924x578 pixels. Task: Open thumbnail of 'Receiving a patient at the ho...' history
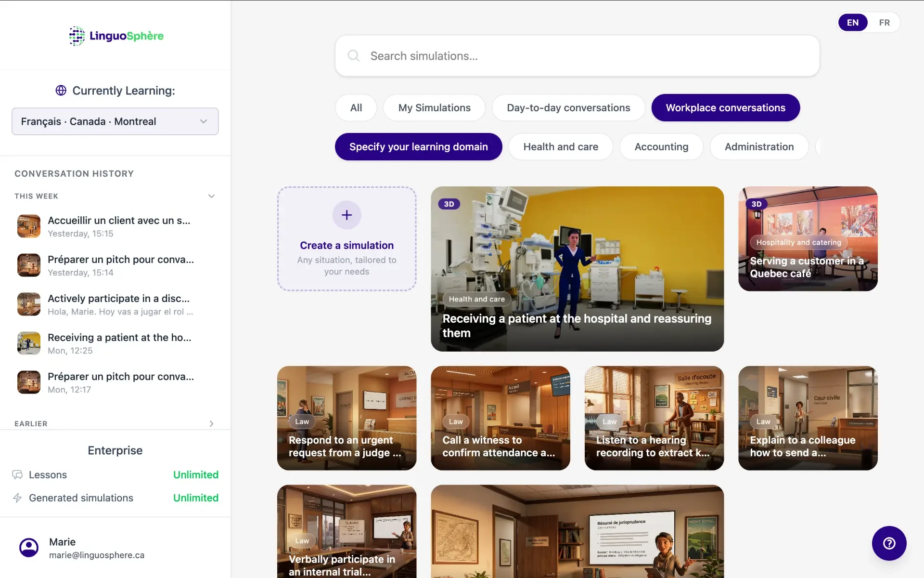click(x=29, y=343)
